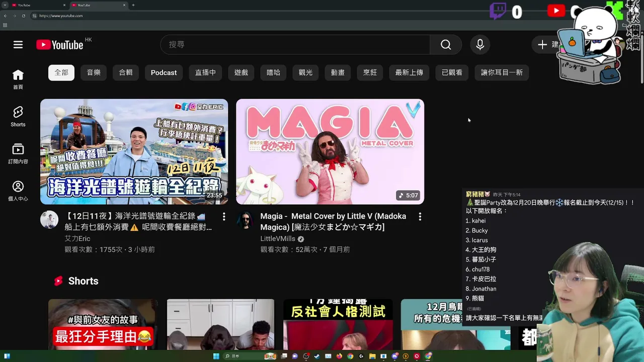Viewport: 644px width, 362px height.
Task: Open options menu for Magia Metal Cover video
Action: pos(420,217)
